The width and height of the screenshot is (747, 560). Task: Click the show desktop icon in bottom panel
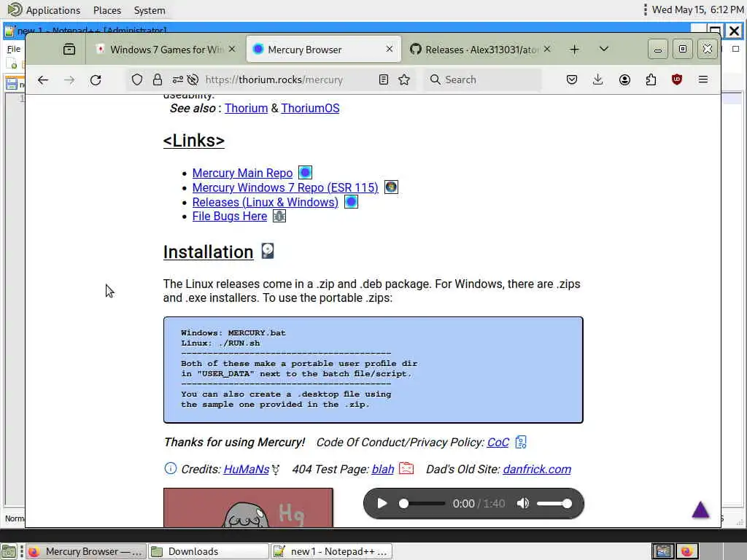9,551
